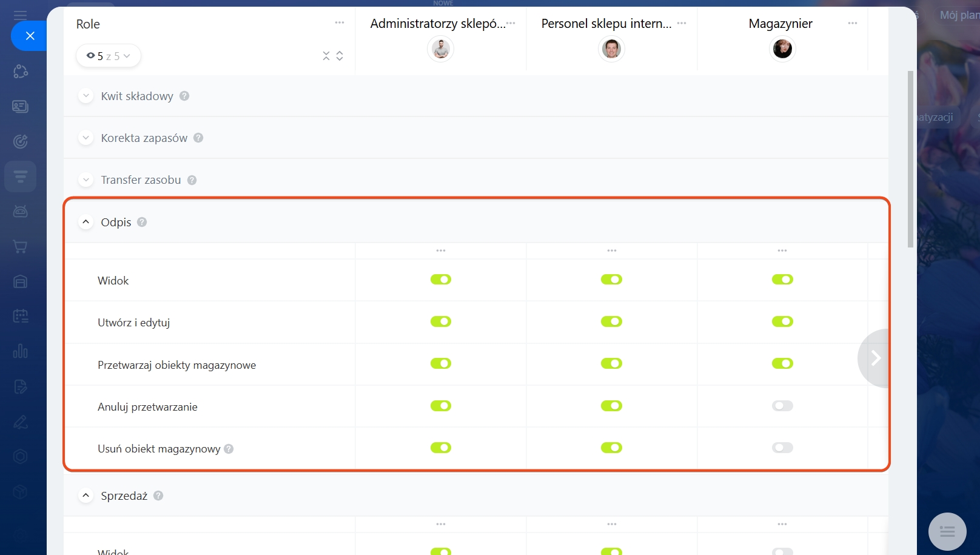Show help for Transfer zasobu

click(x=192, y=180)
